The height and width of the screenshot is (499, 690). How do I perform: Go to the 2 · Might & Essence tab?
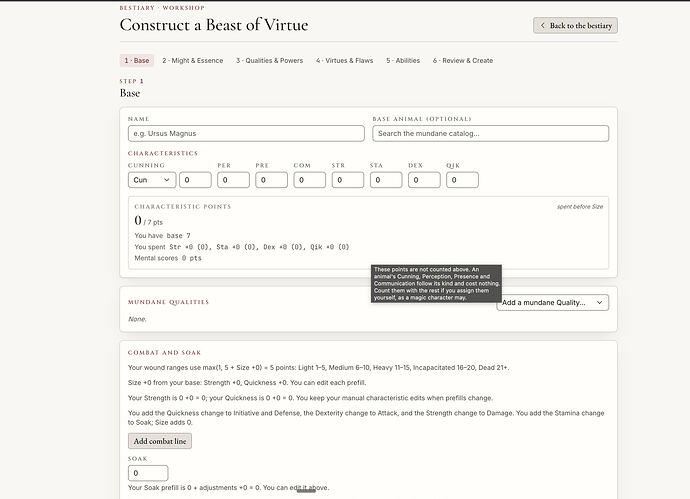(193, 60)
